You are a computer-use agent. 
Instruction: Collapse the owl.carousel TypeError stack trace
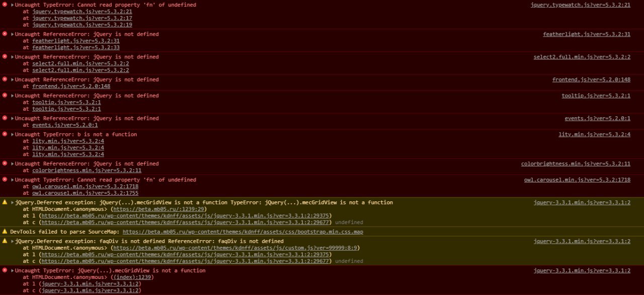point(13,180)
